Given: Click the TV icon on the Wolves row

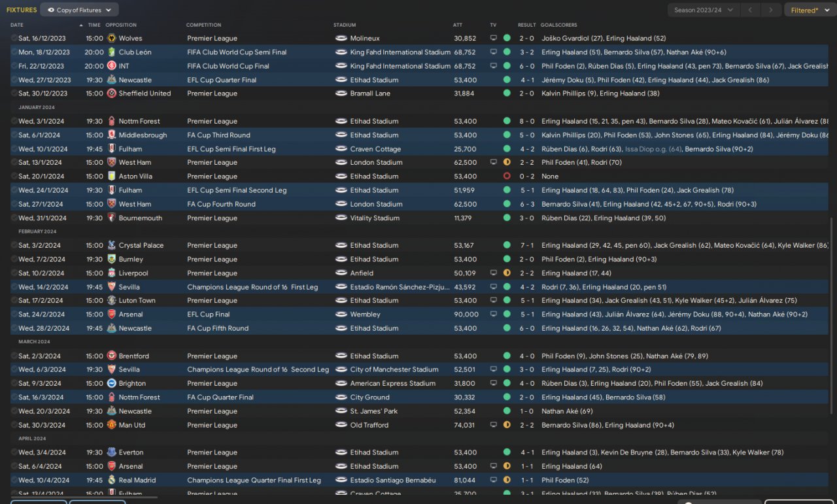Looking at the screenshot, I should [494, 39].
